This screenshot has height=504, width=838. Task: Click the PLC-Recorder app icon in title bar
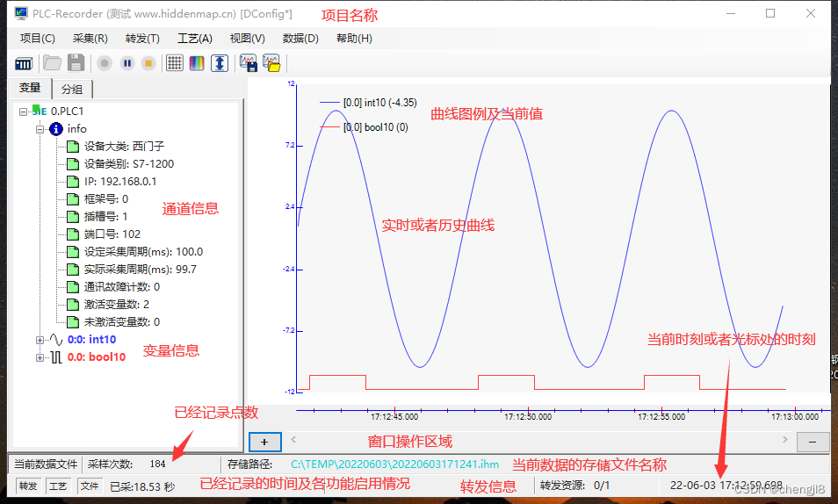pyautogui.click(x=21, y=13)
